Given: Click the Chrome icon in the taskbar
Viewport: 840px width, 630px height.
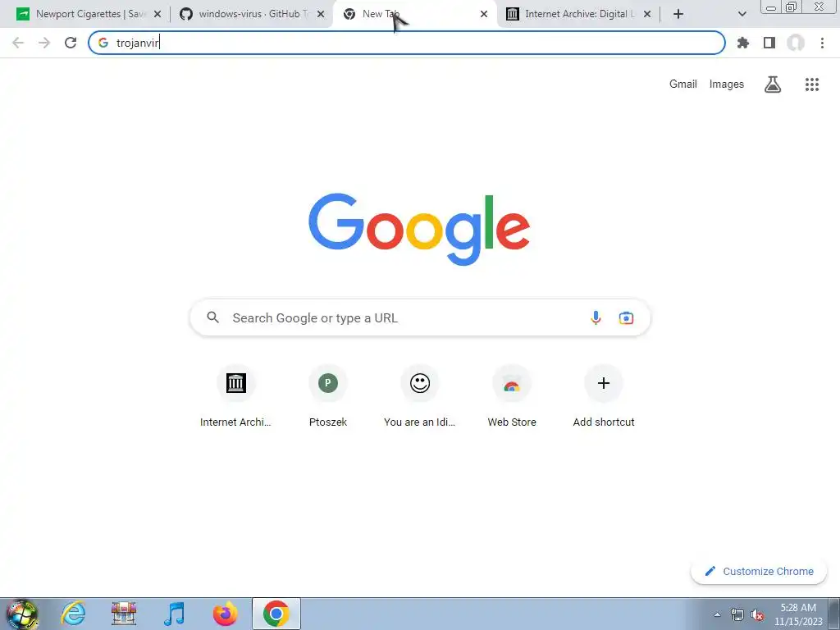Looking at the screenshot, I should click(x=276, y=614).
